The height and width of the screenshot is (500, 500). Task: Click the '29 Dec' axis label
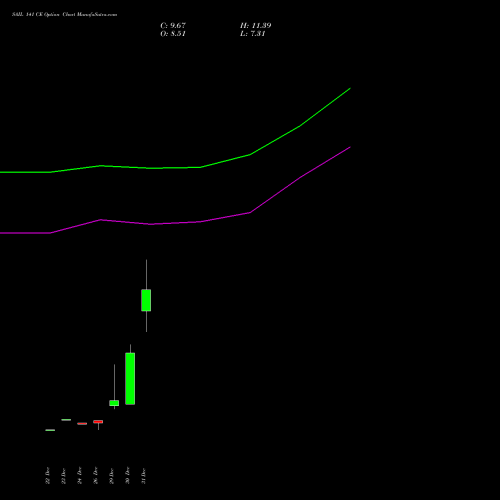[112, 476]
